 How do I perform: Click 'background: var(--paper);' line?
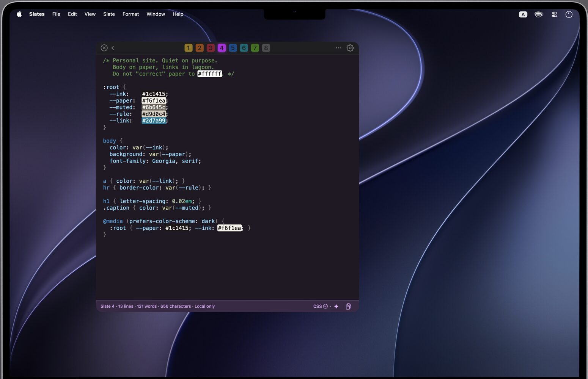click(x=150, y=154)
